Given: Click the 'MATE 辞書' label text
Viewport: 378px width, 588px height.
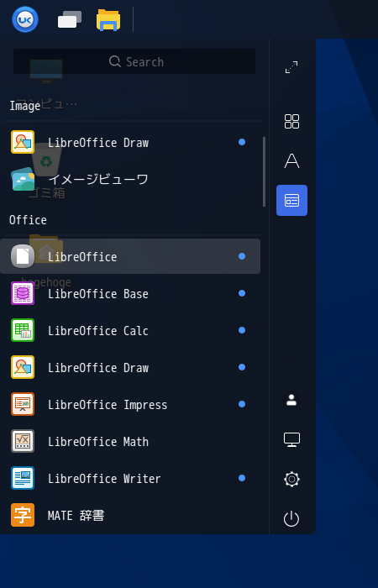Looking at the screenshot, I should [x=76, y=516].
